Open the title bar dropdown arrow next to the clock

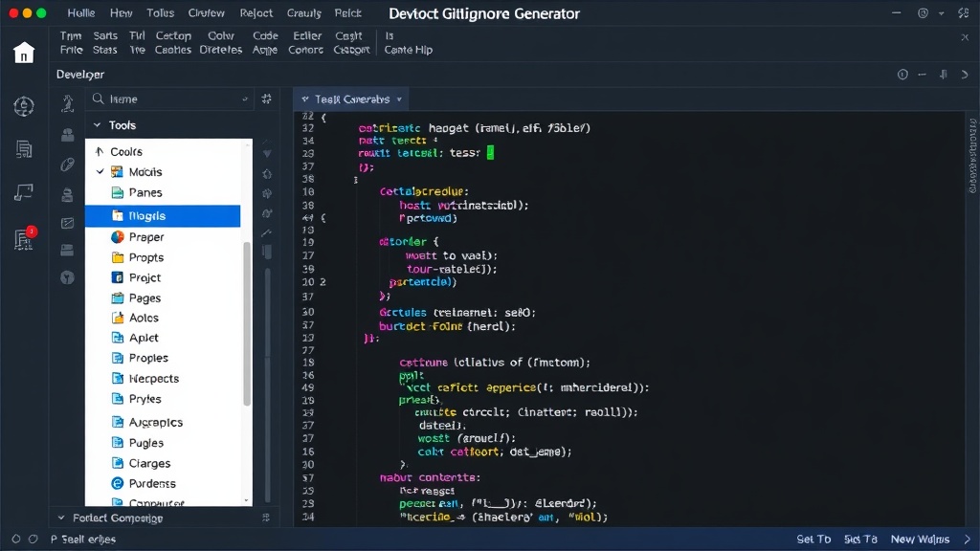pos(942,13)
